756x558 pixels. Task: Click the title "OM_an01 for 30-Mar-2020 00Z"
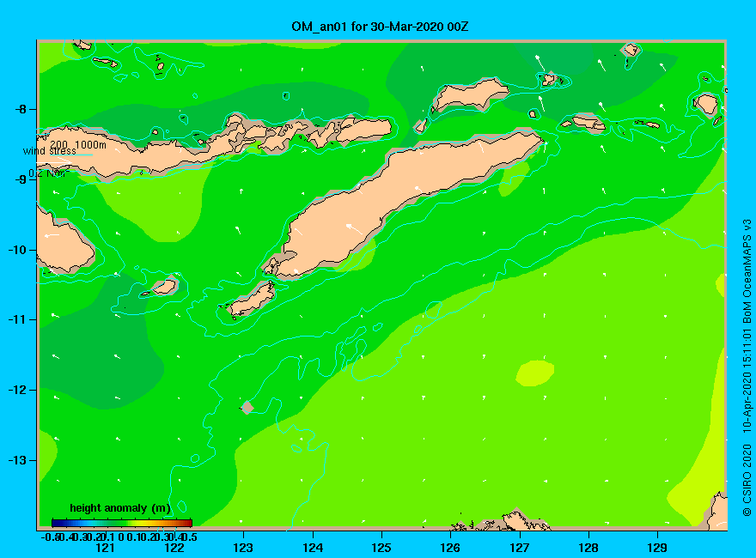point(380,27)
